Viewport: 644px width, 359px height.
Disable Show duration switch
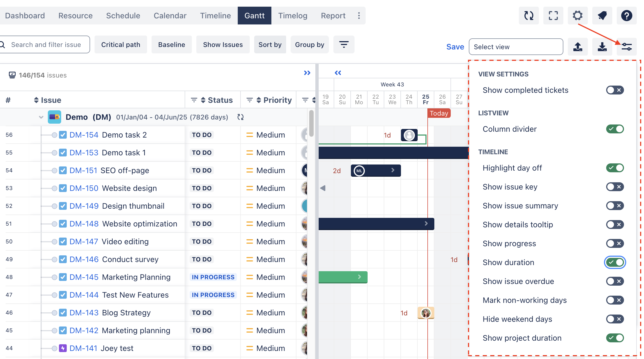click(x=615, y=262)
